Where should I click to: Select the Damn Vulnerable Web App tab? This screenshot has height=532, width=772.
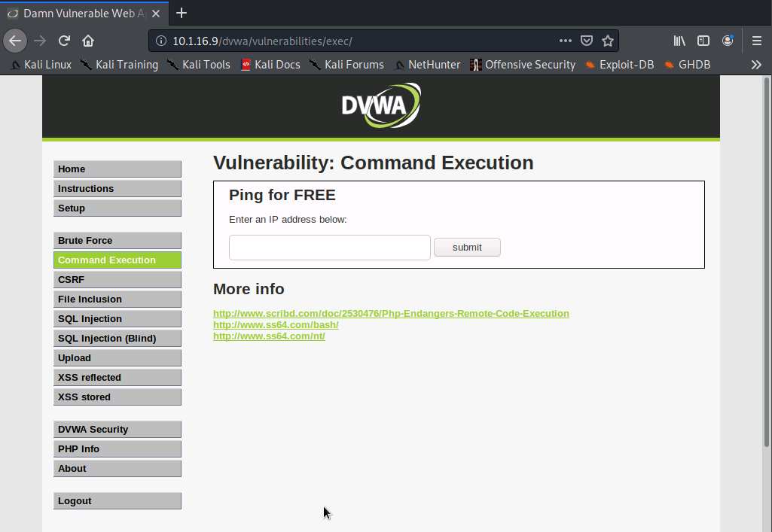coord(84,14)
